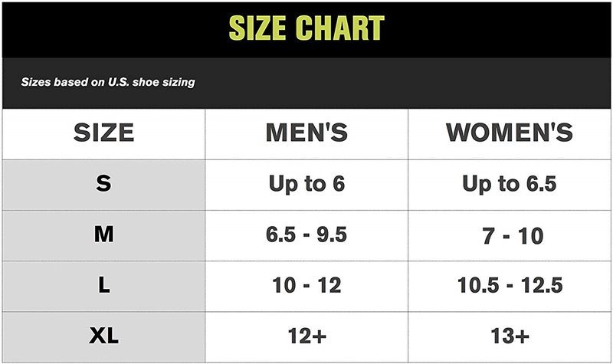
Task: Click the women's '13+' cell
Action: (510, 336)
